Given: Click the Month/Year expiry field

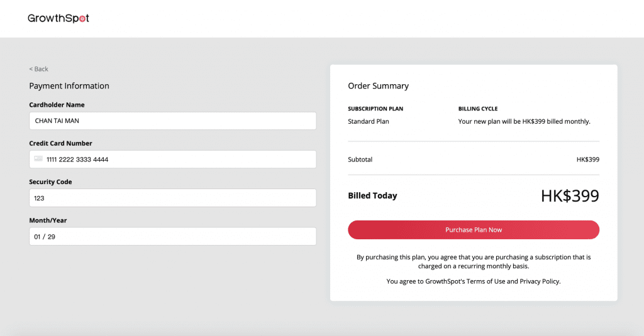Looking at the screenshot, I should (x=172, y=236).
